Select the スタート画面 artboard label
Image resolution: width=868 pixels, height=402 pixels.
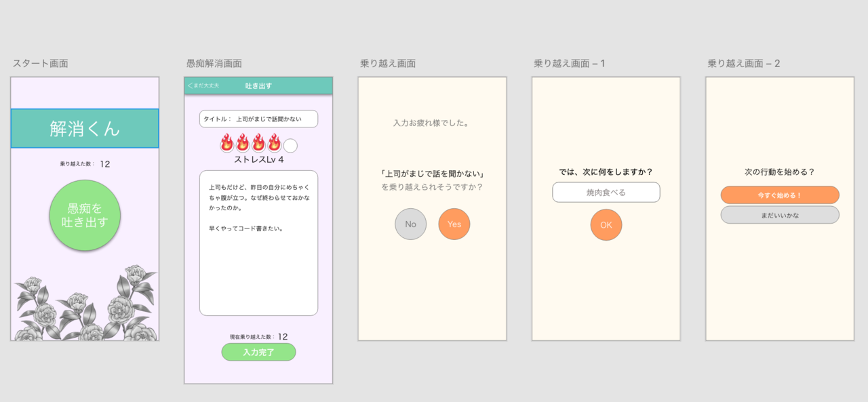tap(40, 63)
